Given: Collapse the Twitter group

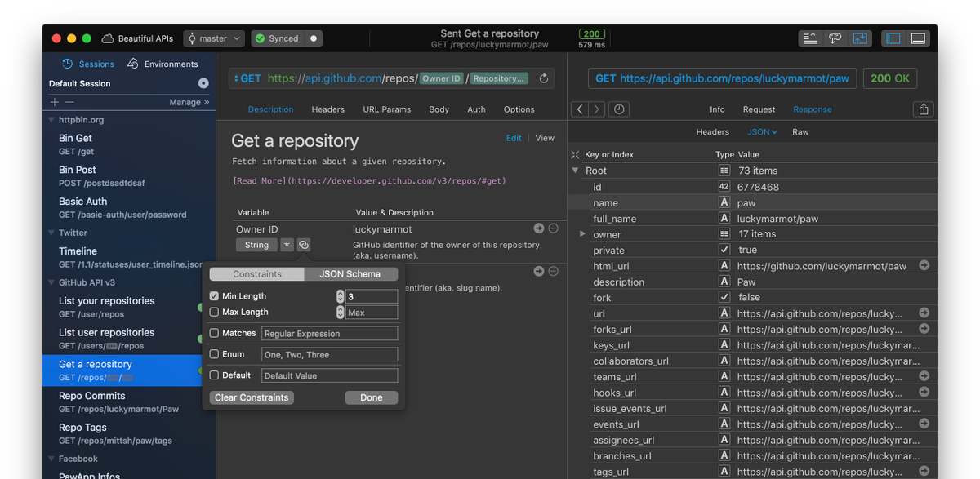Looking at the screenshot, I should coord(51,233).
